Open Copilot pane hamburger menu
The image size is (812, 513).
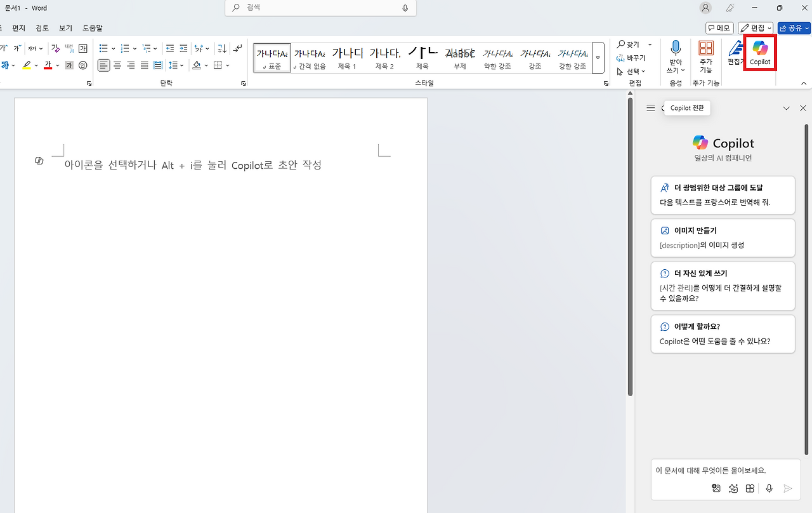[x=650, y=108]
